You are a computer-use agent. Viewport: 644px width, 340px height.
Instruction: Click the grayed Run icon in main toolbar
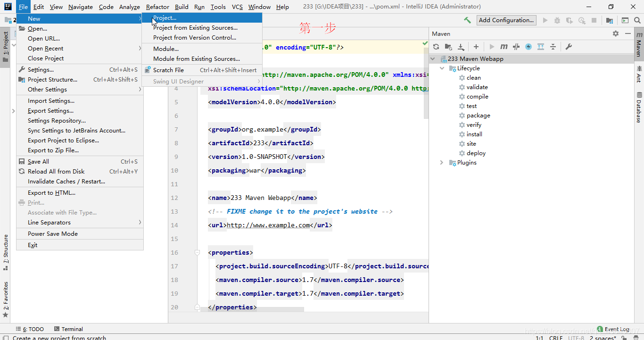click(545, 20)
